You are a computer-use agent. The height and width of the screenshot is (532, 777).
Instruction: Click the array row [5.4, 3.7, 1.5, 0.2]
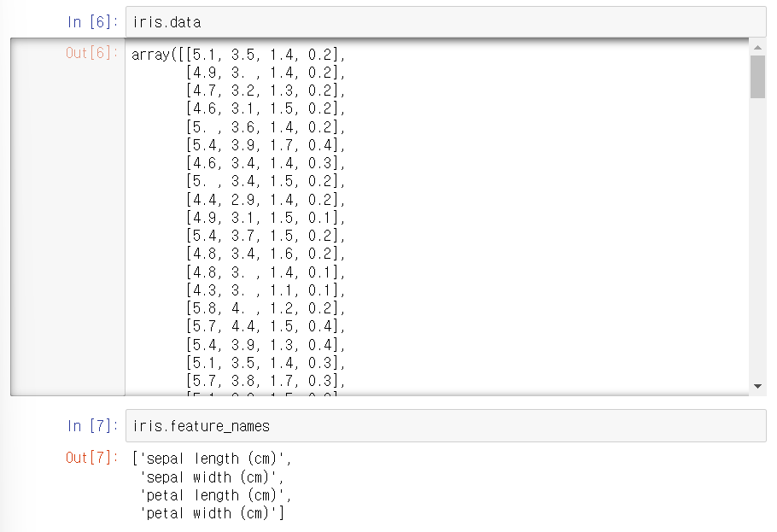coord(265,236)
